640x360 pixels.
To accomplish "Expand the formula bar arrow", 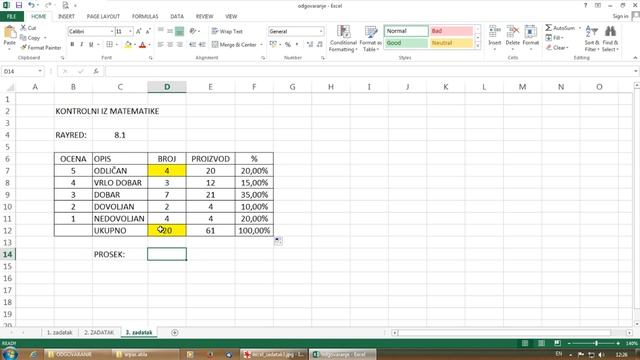I will pos(636,71).
